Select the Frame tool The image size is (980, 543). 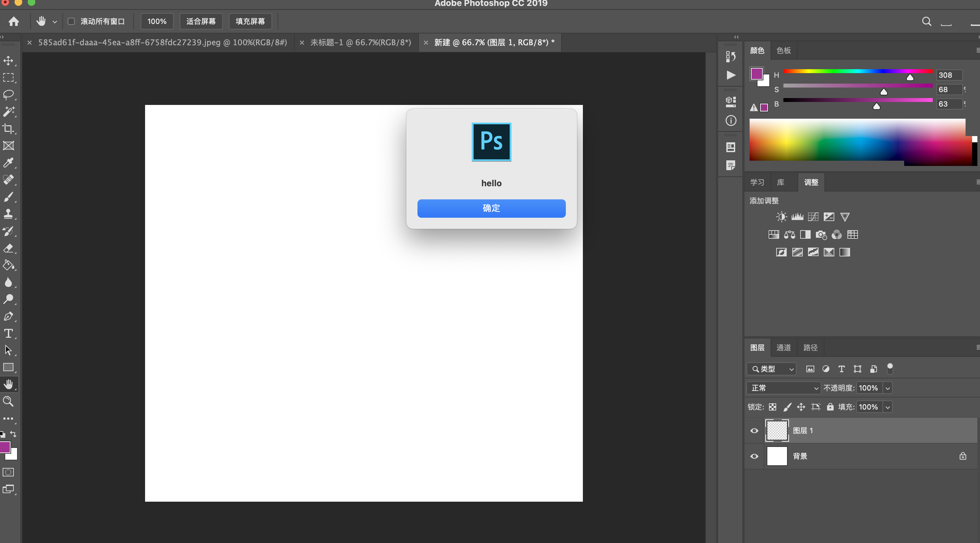pyautogui.click(x=9, y=146)
